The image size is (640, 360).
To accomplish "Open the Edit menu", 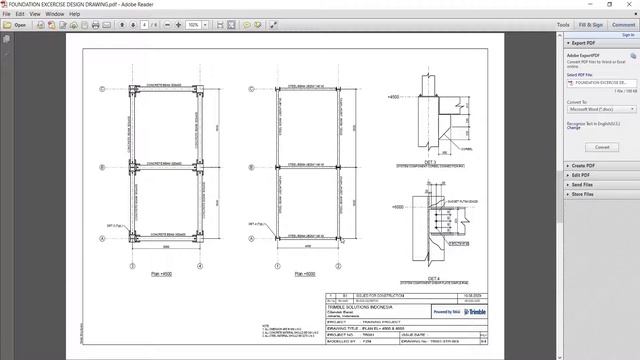I will [x=20, y=14].
